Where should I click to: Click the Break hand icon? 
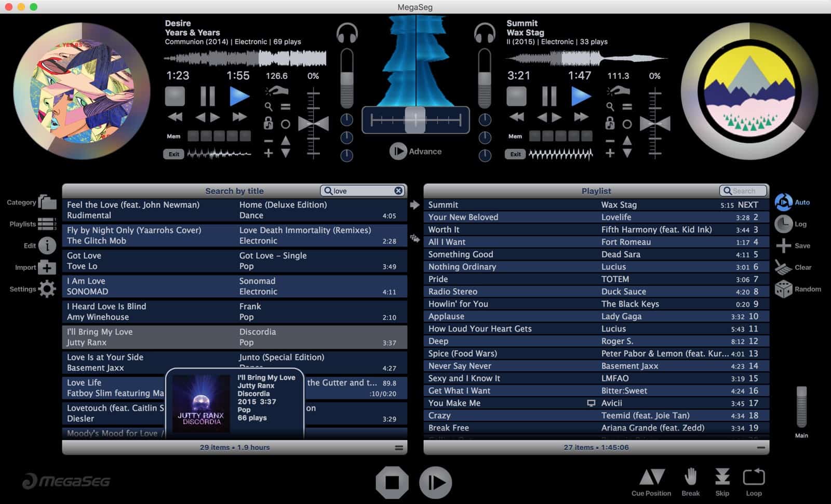[x=690, y=476]
